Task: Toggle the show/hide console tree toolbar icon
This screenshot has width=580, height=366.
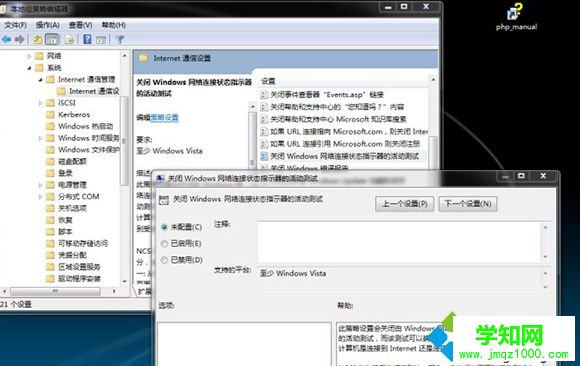Action: click(52, 39)
